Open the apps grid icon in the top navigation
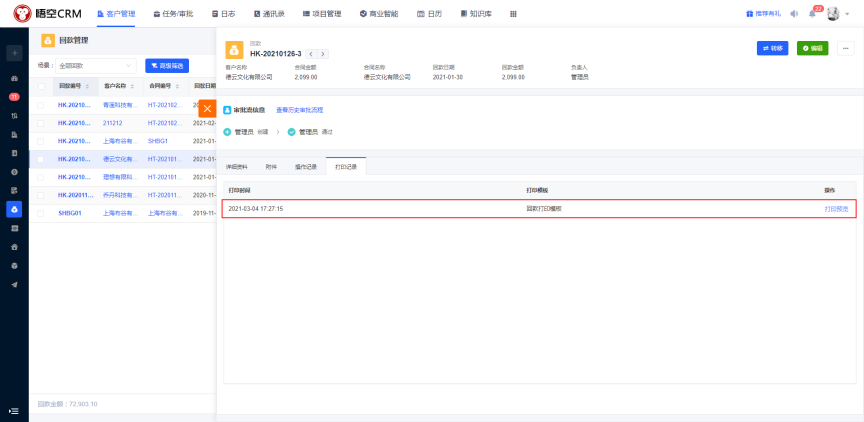 point(513,14)
